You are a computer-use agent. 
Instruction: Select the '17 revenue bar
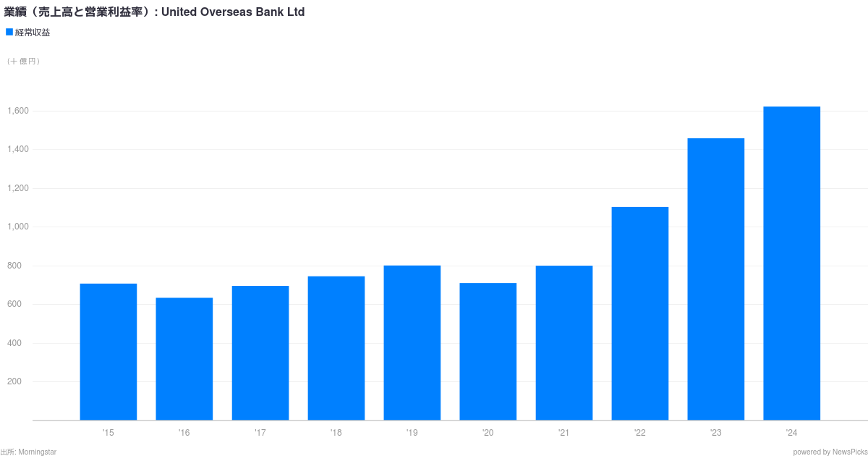click(260, 353)
